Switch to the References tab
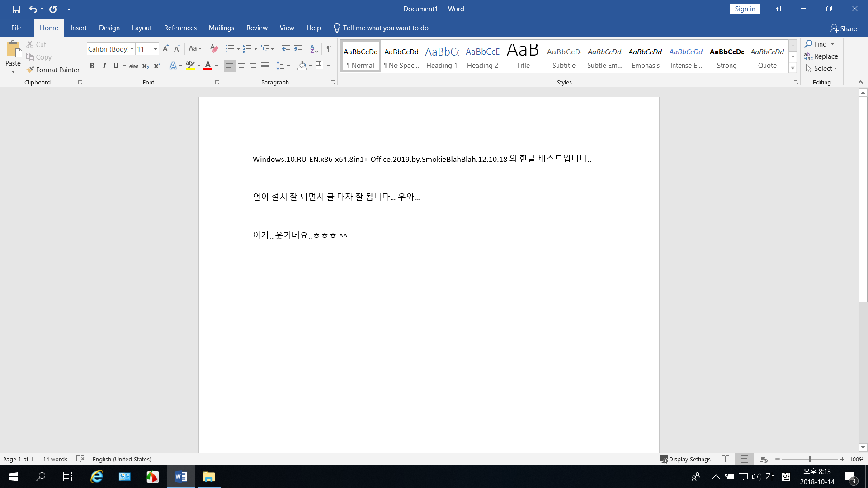Screen dimensions: 868x488 pos(180,28)
